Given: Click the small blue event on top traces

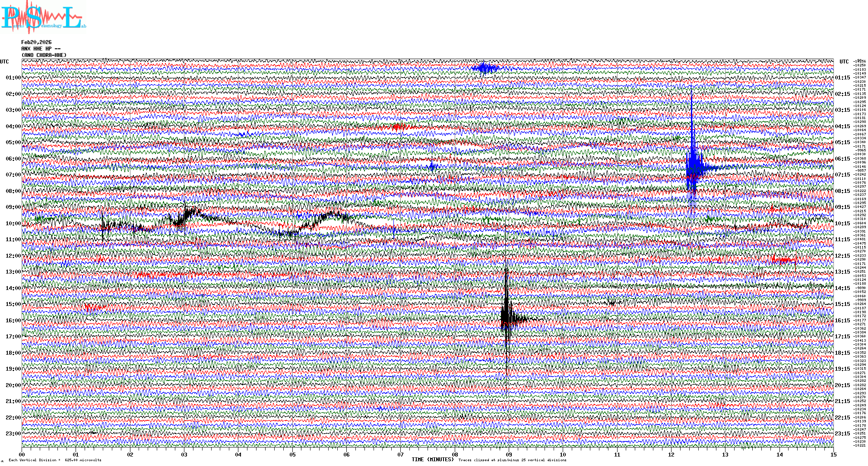Looking at the screenshot, I should [x=485, y=68].
